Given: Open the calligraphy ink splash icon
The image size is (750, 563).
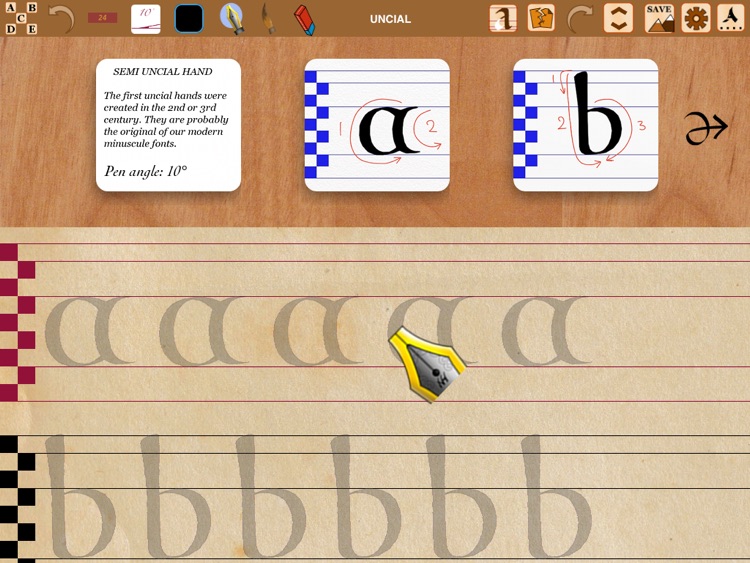Looking at the screenshot, I should (730, 18).
